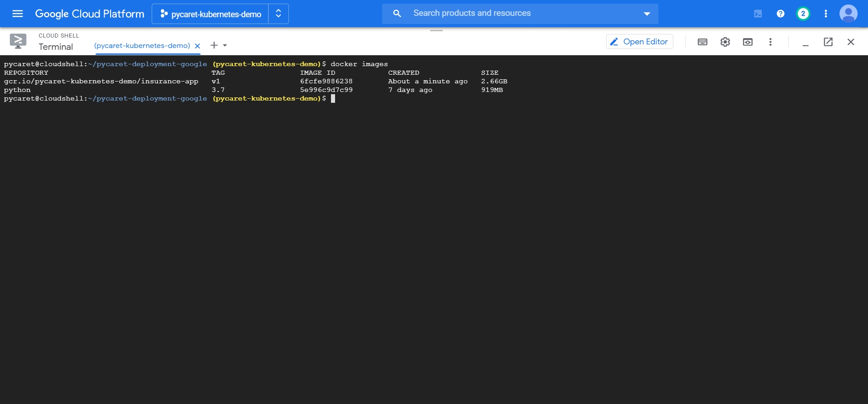Open the top bar vertical dots menu
Image resolution: width=868 pixels, height=404 pixels.
[x=825, y=14]
